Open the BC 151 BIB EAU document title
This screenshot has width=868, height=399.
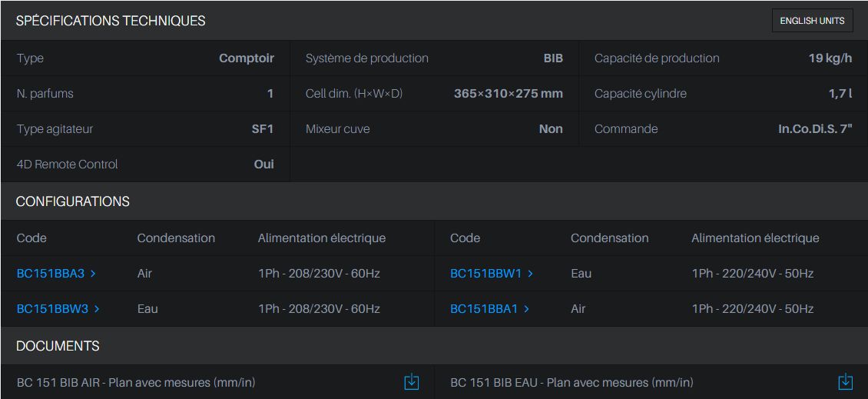pyautogui.click(x=571, y=383)
